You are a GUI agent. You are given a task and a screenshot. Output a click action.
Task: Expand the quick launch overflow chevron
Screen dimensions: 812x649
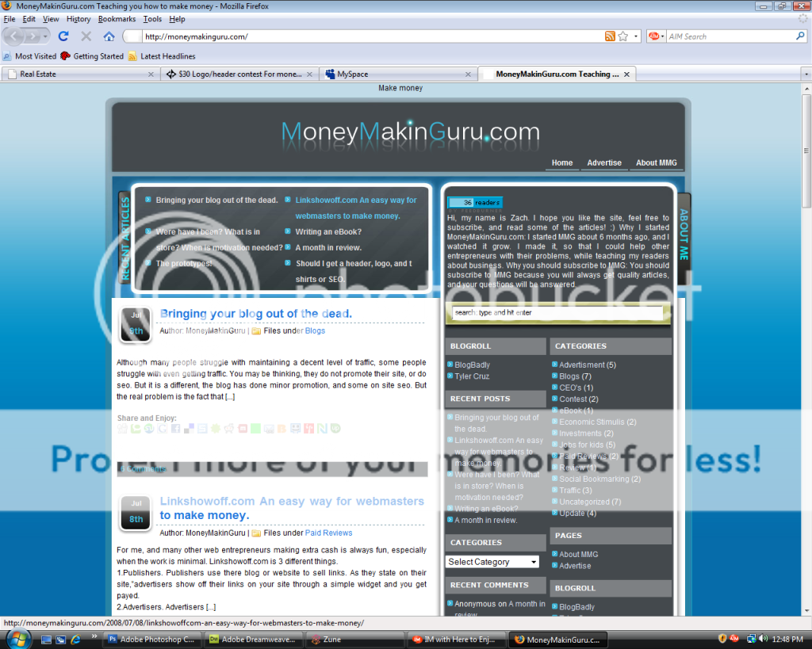pos(94,636)
